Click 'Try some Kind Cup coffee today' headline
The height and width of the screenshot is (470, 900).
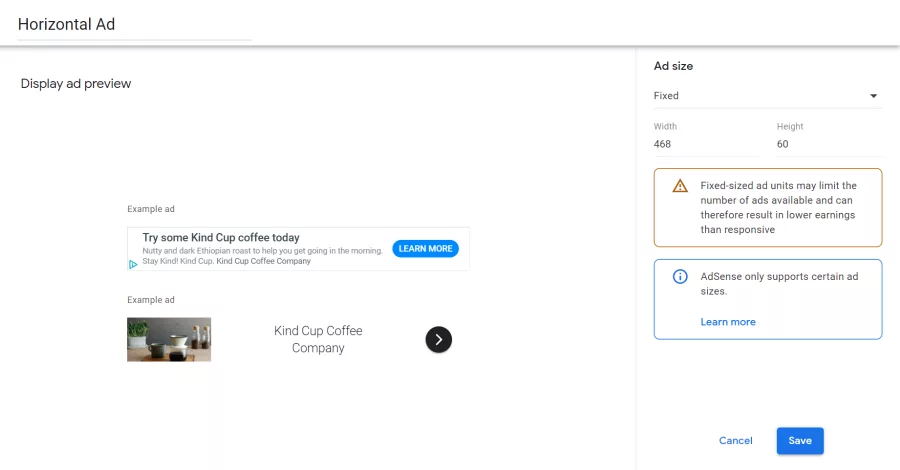point(221,238)
